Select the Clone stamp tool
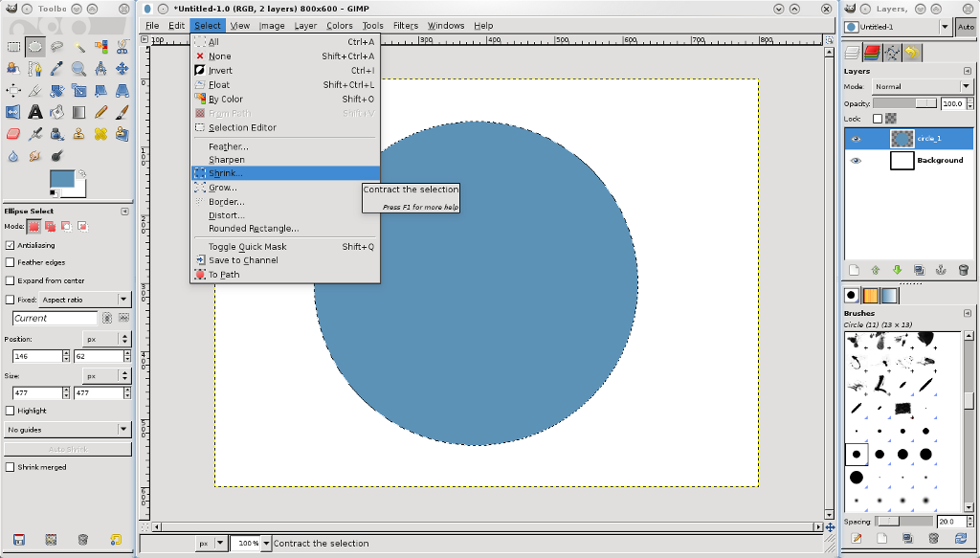The width and height of the screenshot is (980, 558). [78, 134]
